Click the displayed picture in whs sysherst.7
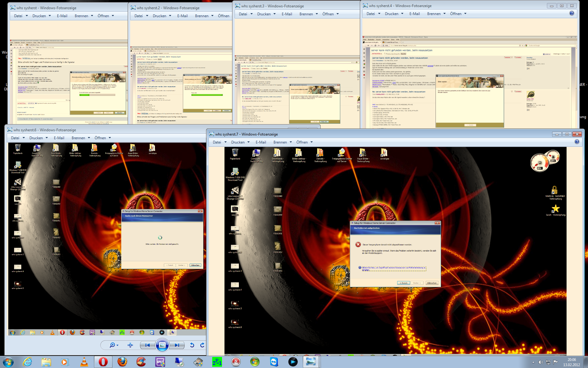 (x=395, y=251)
